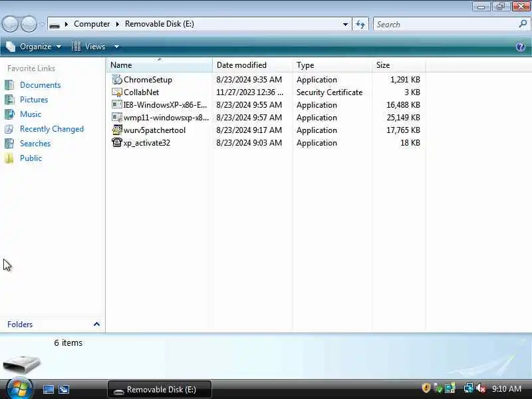Viewport: 532px width, 399px height.
Task: Sort by the Size column header
Action: coord(398,65)
